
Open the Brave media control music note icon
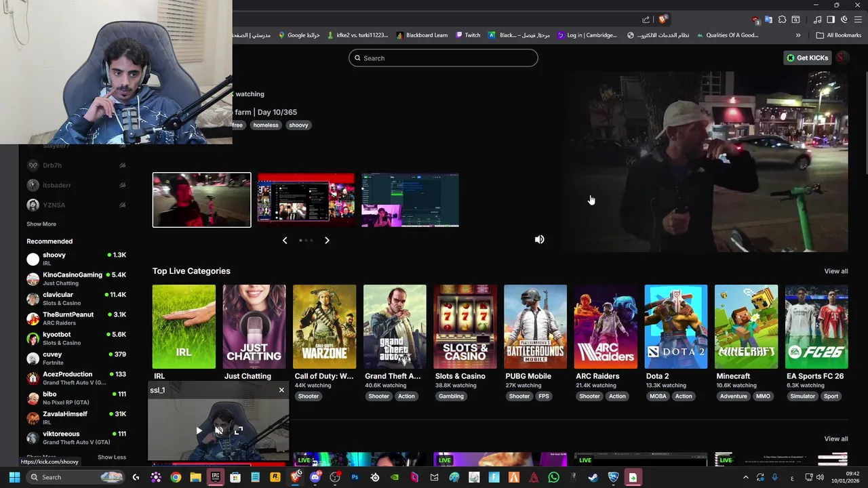pos(818,20)
